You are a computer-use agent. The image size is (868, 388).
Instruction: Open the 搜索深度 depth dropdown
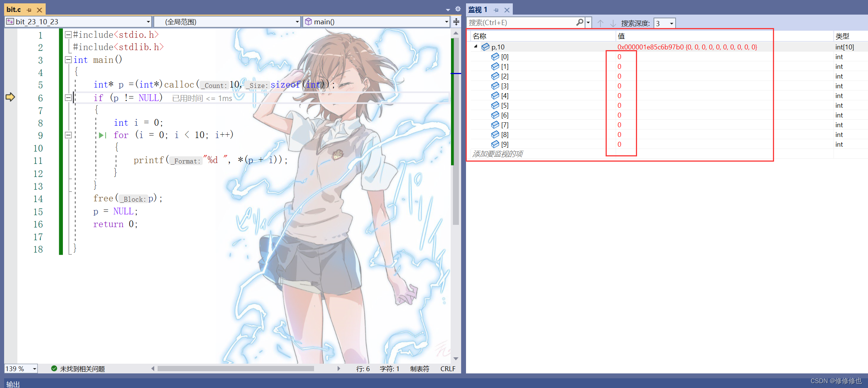tap(664, 23)
